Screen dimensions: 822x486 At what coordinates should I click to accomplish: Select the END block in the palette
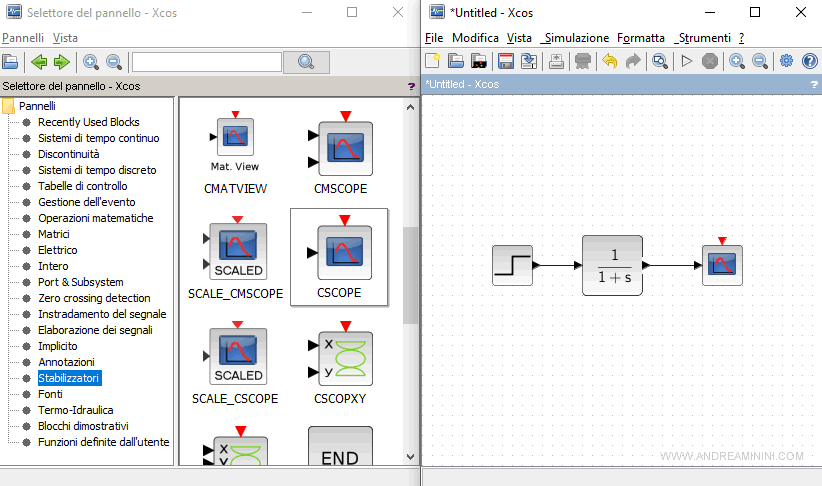[340, 446]
